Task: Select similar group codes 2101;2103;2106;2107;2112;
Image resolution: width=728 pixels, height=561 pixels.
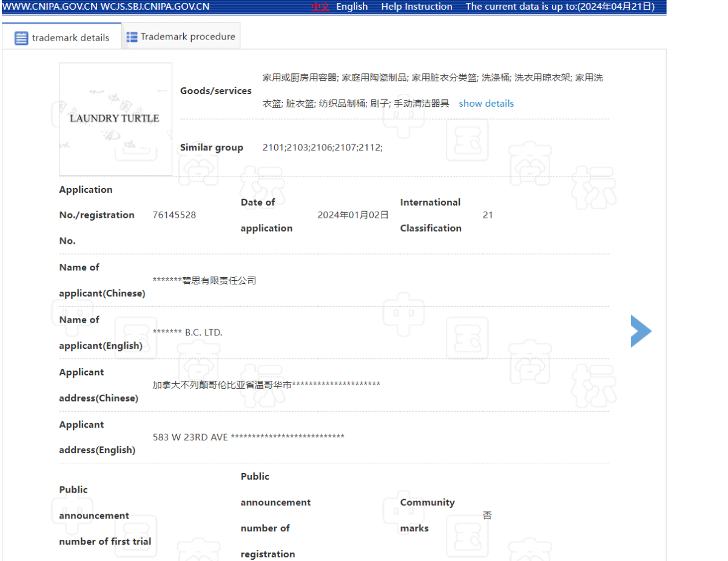Action: click(x=323, y=147)
